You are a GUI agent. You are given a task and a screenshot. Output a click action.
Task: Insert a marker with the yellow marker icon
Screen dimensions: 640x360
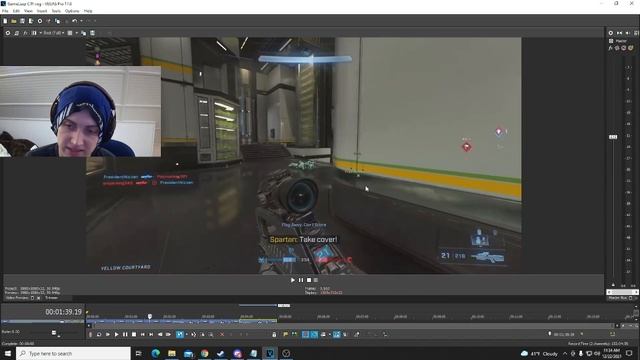click(285, 334)
